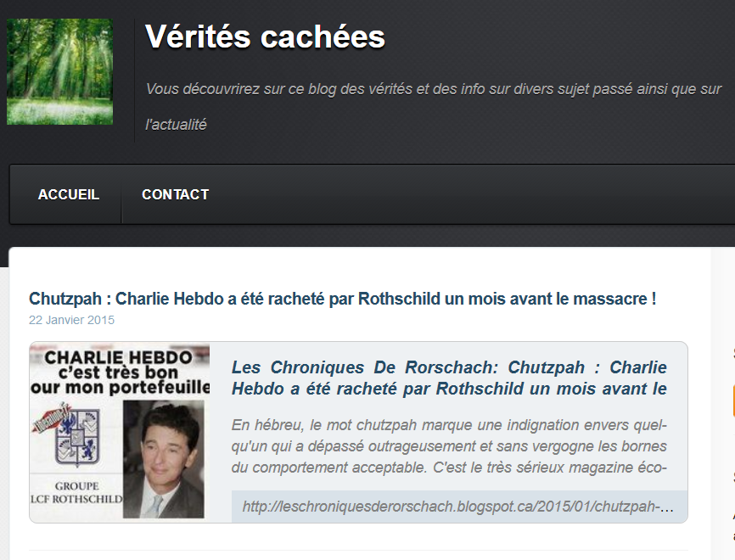Click the forest blog avatar image

[x=59, y=72]
